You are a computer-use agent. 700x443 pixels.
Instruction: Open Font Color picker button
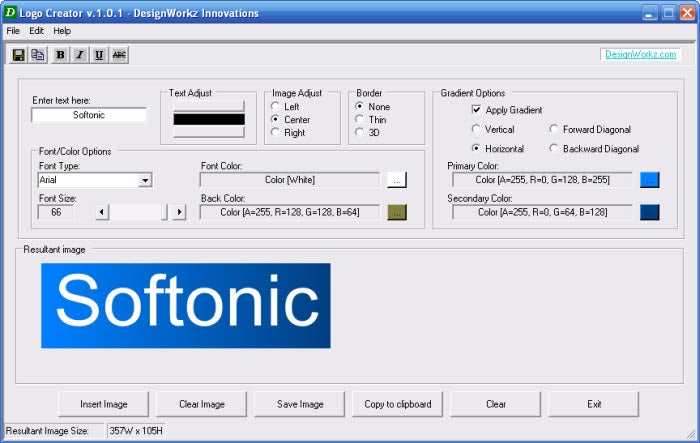397,180
